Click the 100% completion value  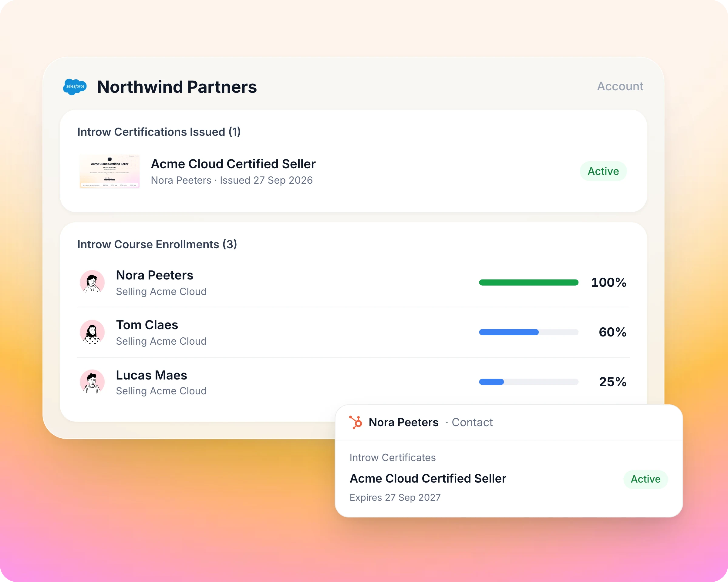(608, 283)
